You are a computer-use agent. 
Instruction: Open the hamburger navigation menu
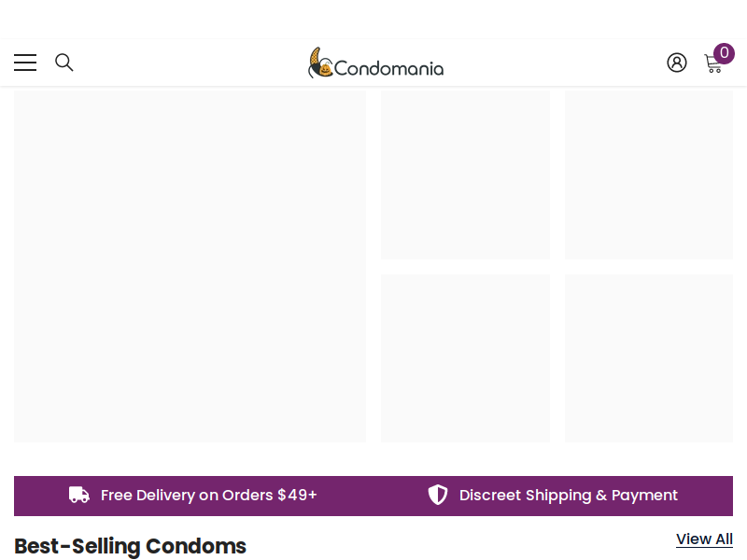pos(25,63)
